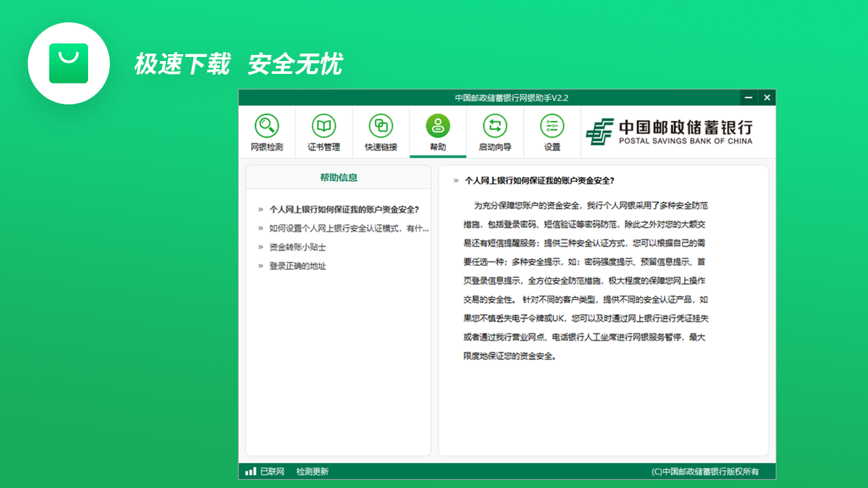Open the 快速链接 quick links panel
Screen dimensions: 868x488
click(x=381, y=131)
